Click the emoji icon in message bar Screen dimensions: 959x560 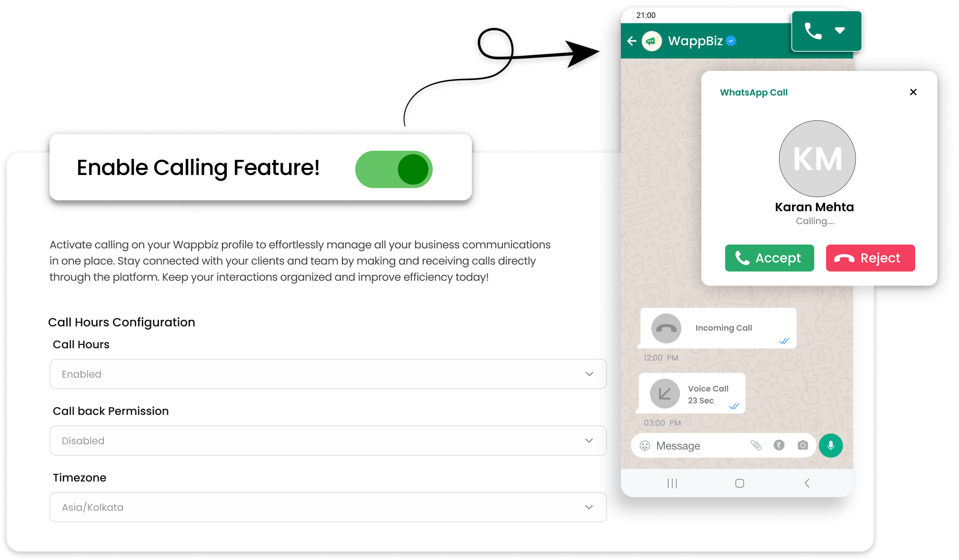tap(645, 445)
